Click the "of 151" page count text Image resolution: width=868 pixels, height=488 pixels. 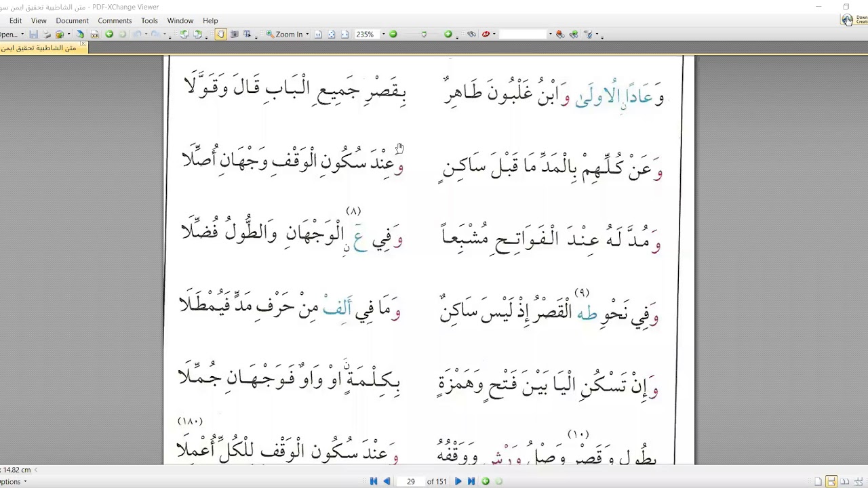click(437, 481)
